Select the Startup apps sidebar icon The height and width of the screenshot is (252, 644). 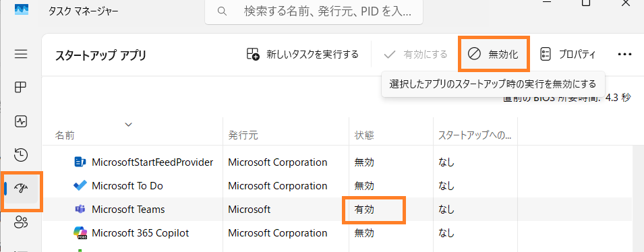[x=21, y=189]
